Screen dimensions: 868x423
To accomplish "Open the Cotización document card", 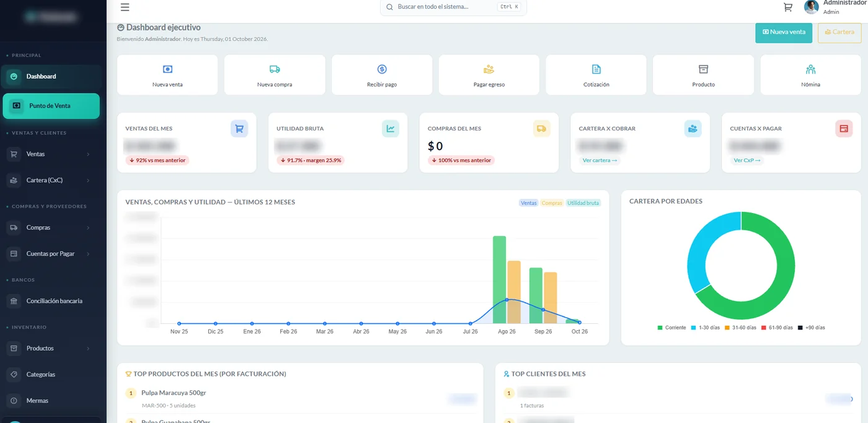I will pyautogui.click(x=596, y=75).
